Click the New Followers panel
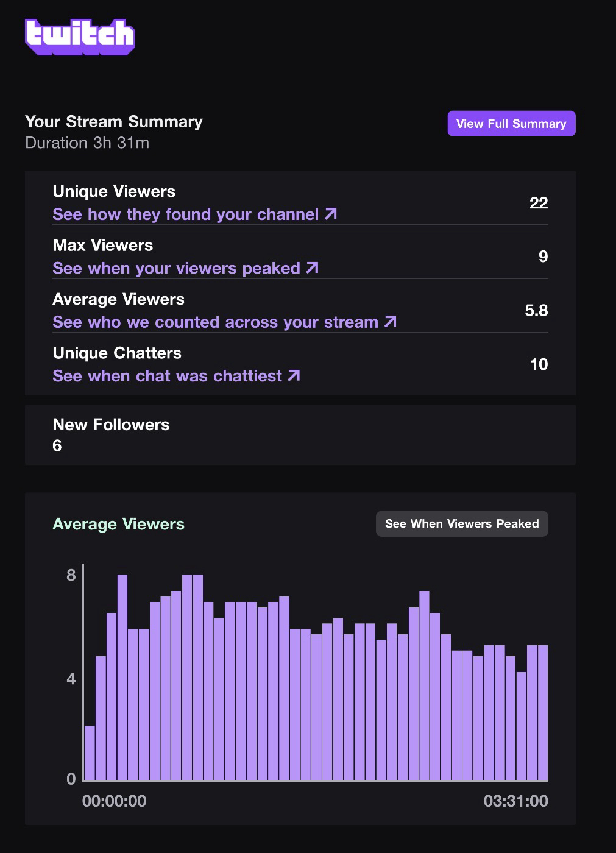 (x=300, y=434)
